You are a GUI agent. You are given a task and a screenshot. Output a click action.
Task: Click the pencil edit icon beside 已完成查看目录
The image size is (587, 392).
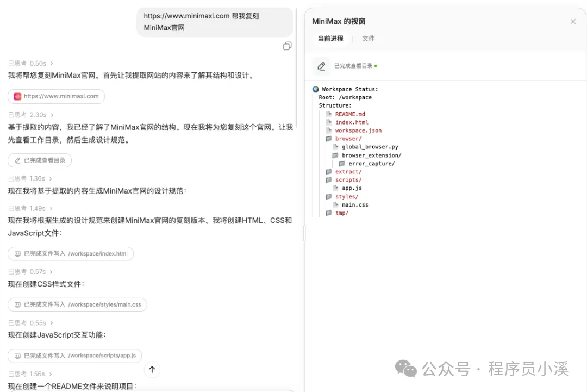[x=321, y=66]
